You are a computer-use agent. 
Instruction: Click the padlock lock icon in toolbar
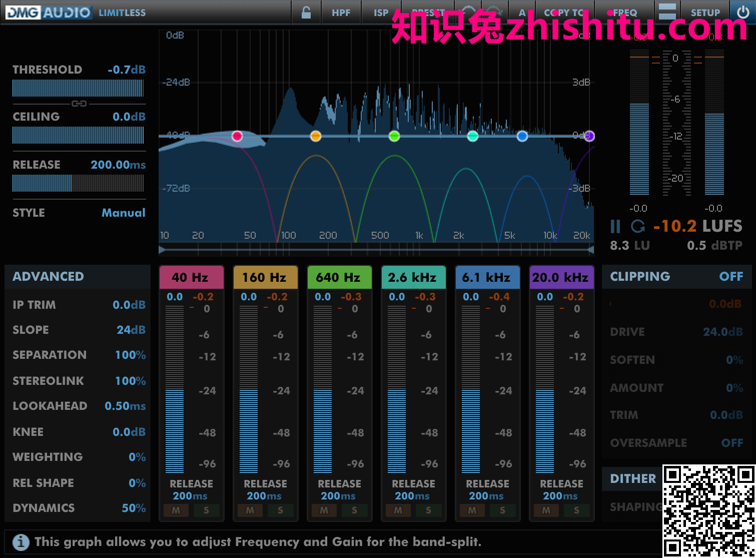click(306, 12)
